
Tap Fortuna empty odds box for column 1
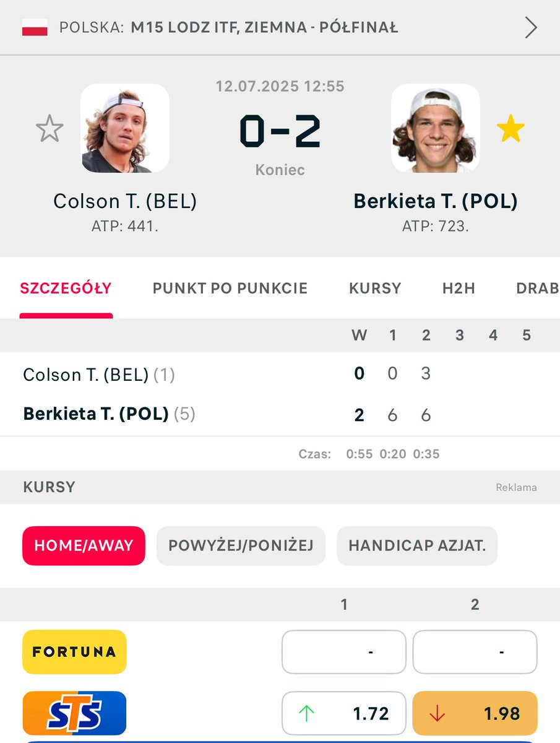tap(344, 651)
